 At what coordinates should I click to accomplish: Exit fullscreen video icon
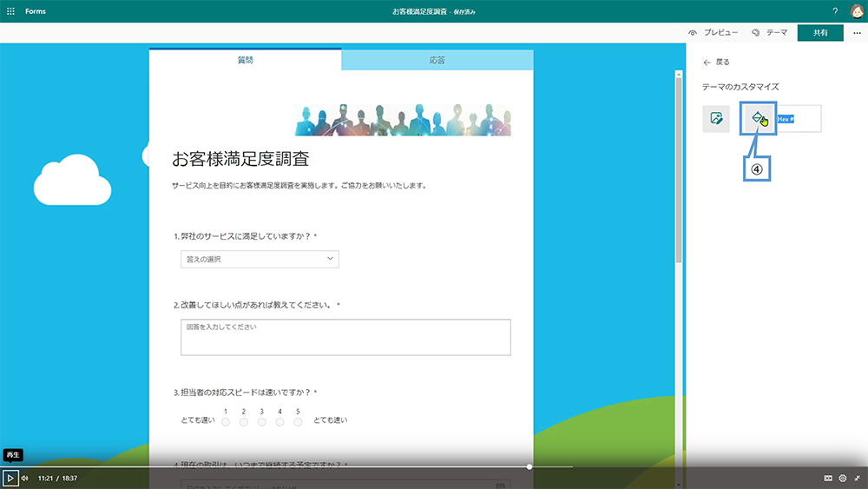point(857,478)
